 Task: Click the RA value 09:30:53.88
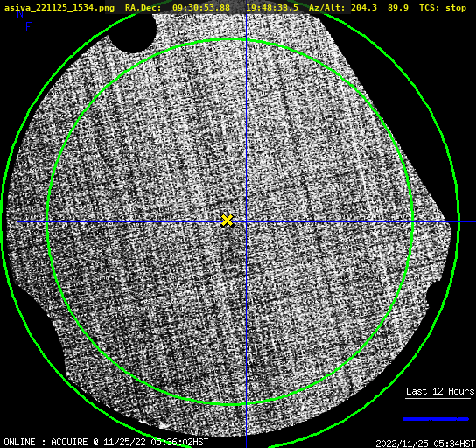coord(201,8)
